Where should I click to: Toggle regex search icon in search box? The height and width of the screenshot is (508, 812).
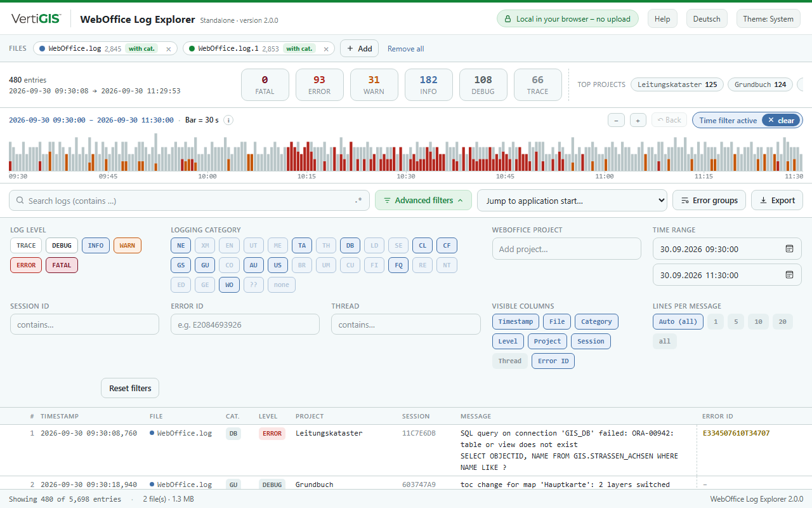(358, 201)
